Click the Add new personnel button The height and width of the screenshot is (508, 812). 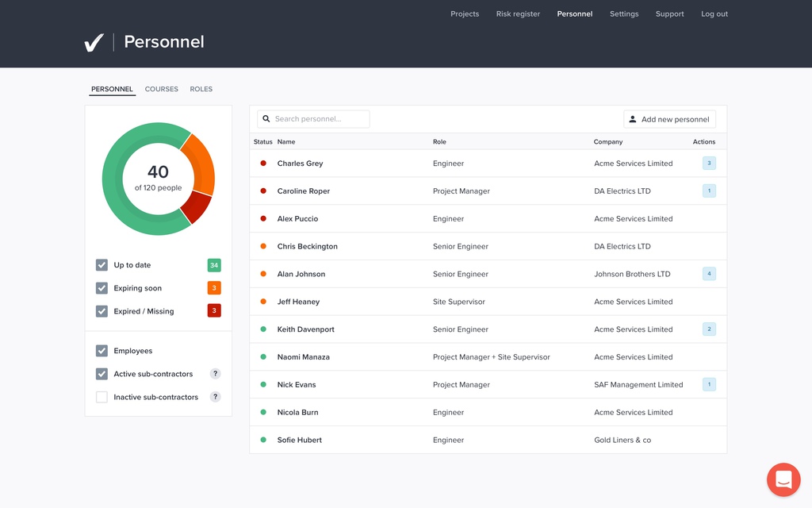click(x=670, y=118)
